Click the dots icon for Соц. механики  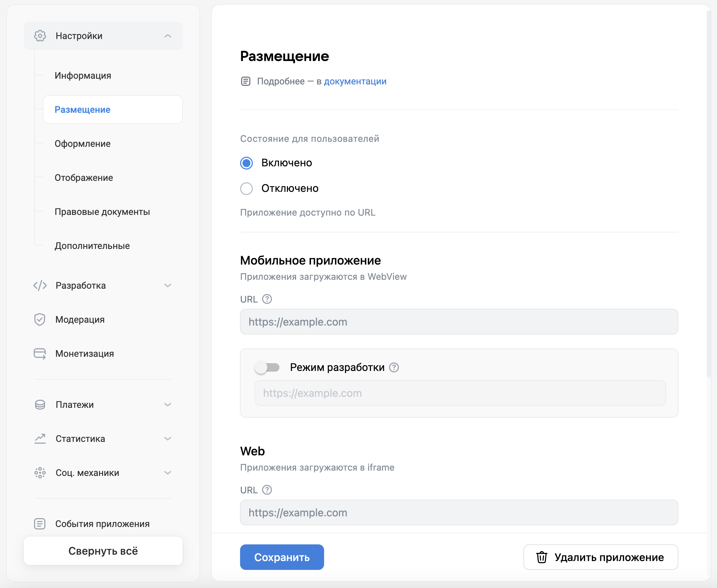click(x=40, y=473)
